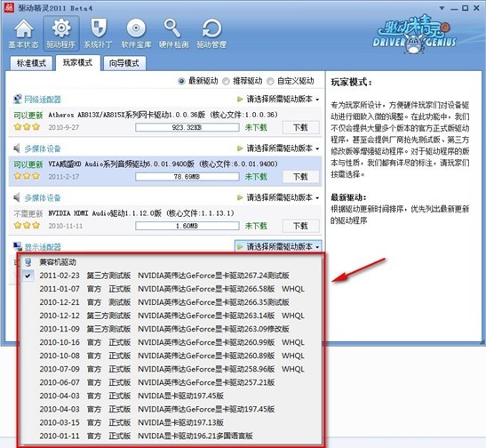
Task: Choose the 2010-10-08 GeForce 260.89版 entry
Action: 171,356
